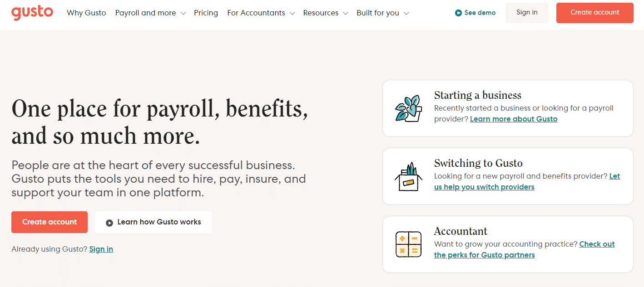Click Let us help you switch providers
This screenshot has width=644, height=287.
point(484,187)
